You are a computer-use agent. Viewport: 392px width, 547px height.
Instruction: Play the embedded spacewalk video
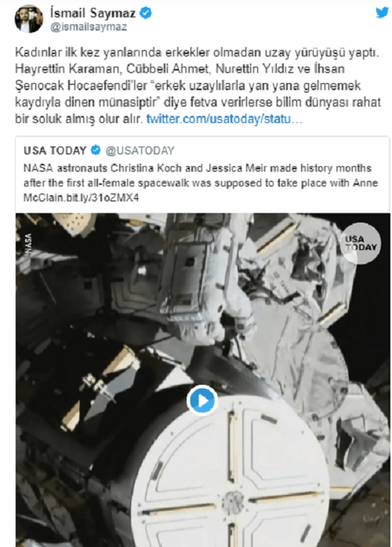(202, 400)
